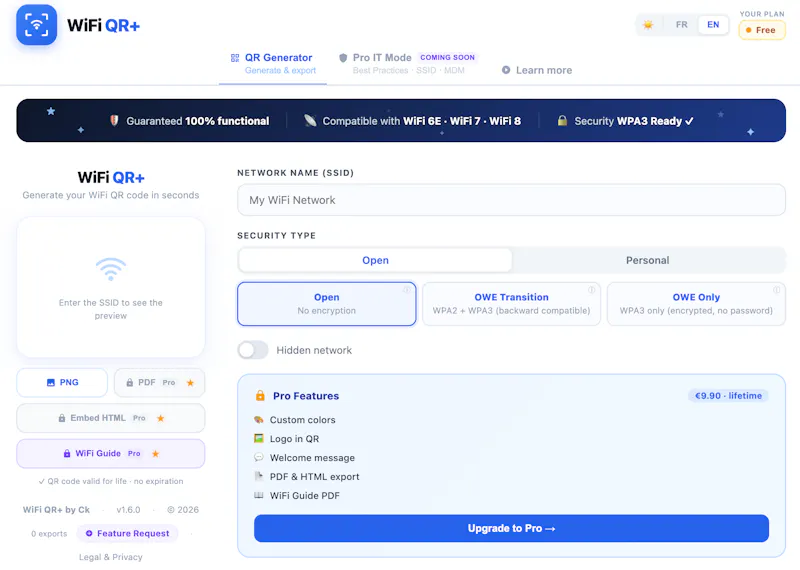Image resolution: width=800 pixels, height=570 pixels.
Task: Click the QR code valid for life note
Action: [x=111, y=481]
